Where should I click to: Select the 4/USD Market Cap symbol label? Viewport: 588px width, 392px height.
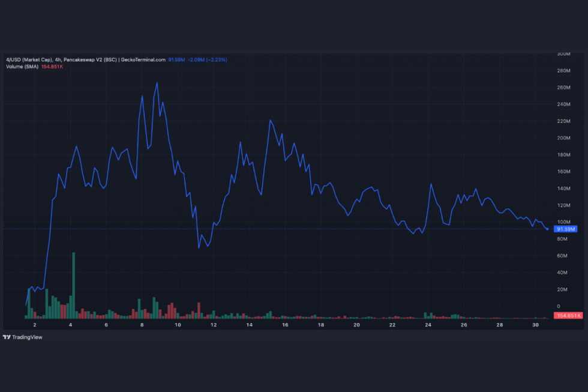click(30, 60)
